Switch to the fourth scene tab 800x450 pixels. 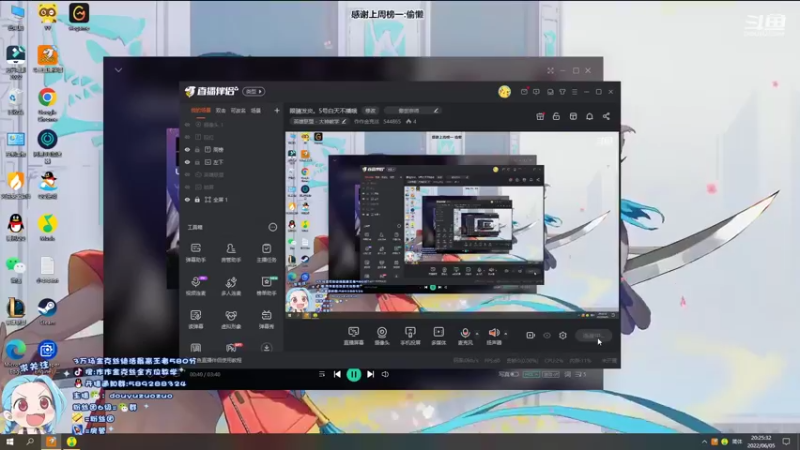coord(256,110)
